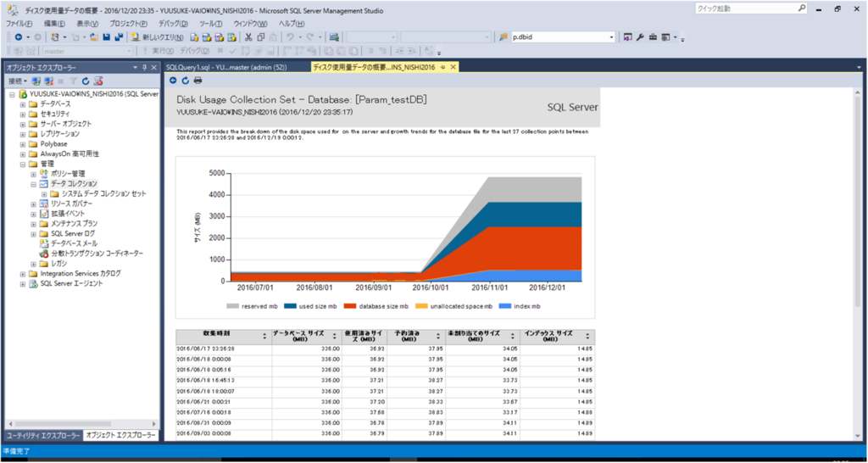Switch to the ユーティリティ エクスプローラー tab

[42, 436]
